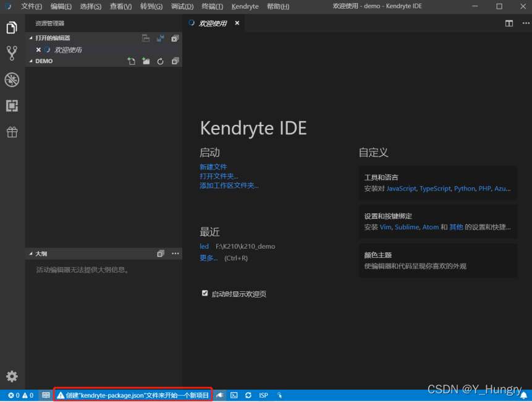Show errors and warnings count in status bar

point(20,395)
